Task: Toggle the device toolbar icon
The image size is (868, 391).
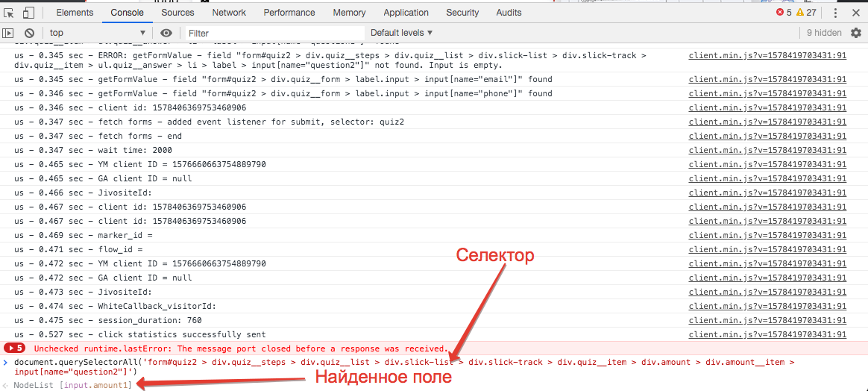Action: (x=28, y=13)
